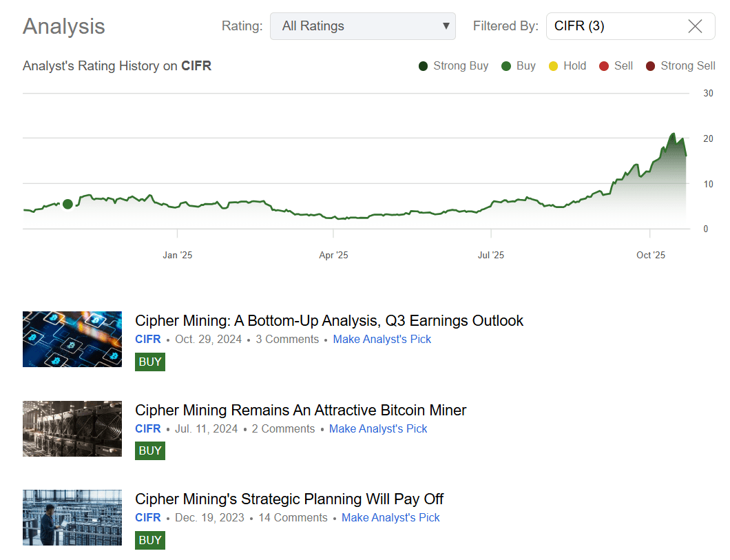Open Cipher Mining's Strategic Planning Will Pay Off

pyautogui.click(x=289, y=499)
